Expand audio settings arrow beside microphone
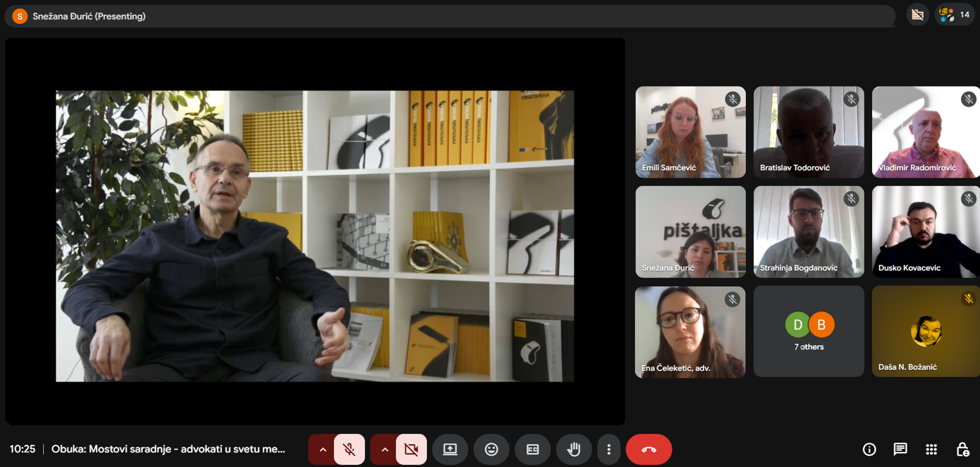The width and height of the screenshot is (980, 467). point(323,449)
